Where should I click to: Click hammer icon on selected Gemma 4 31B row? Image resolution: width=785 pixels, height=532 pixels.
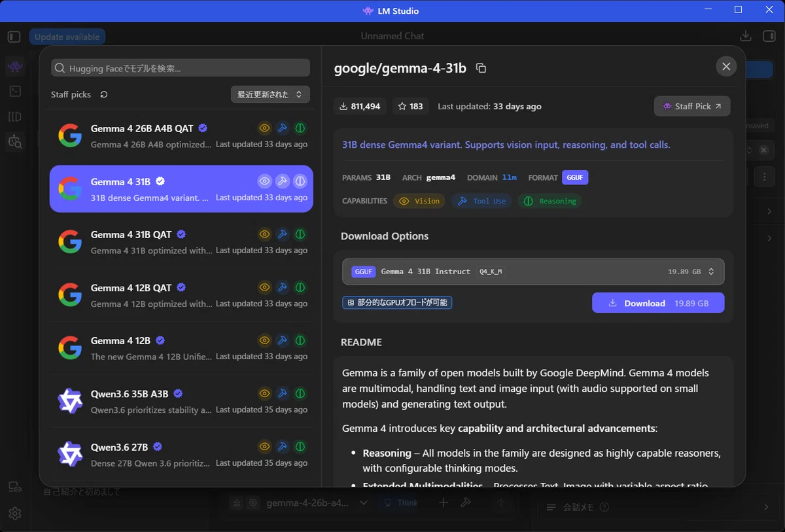(x=283, y=181)
